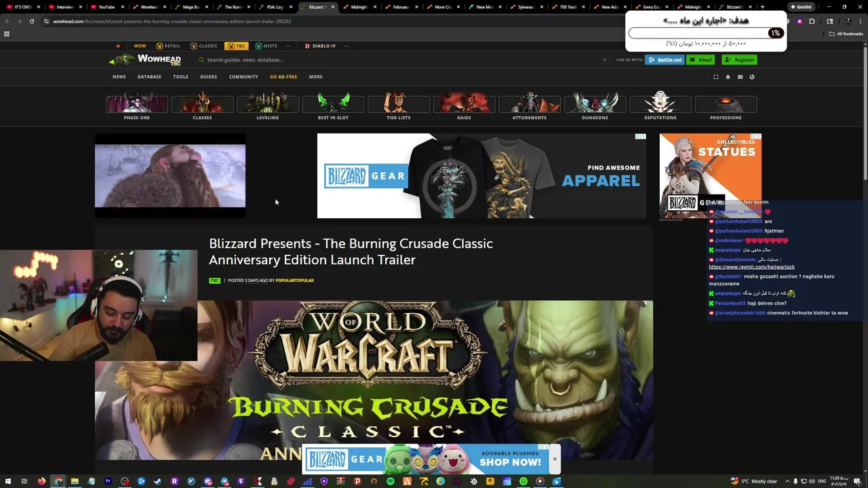Open author PopularTopular profile link

294,280
